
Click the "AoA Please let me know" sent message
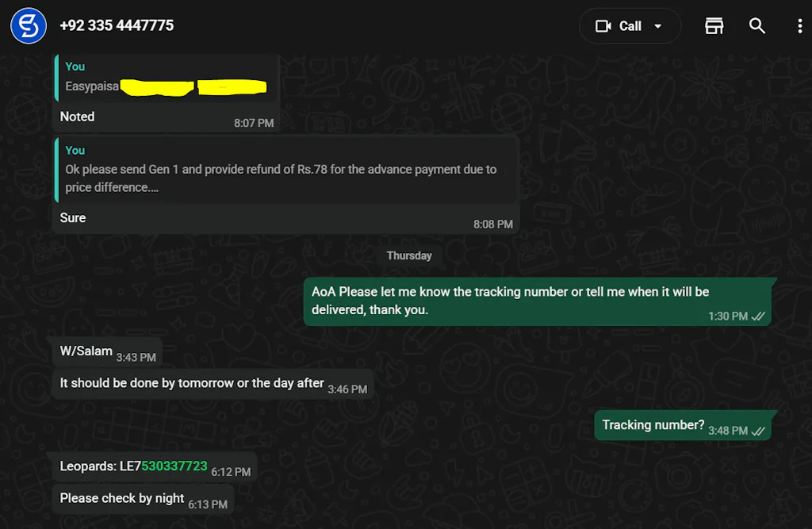510,301
